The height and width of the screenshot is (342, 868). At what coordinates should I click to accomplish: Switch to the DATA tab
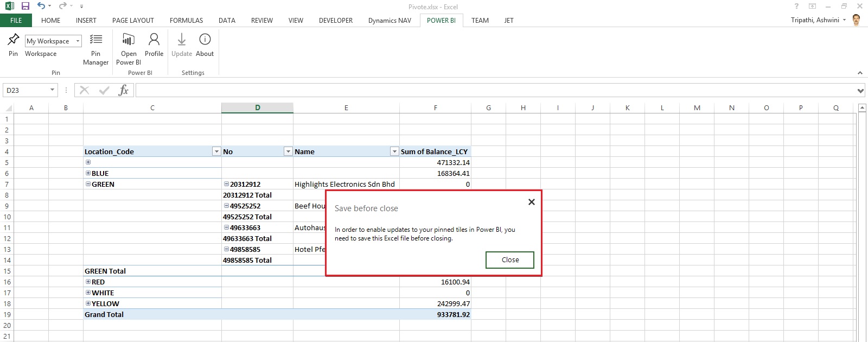(x=227, y=21)
